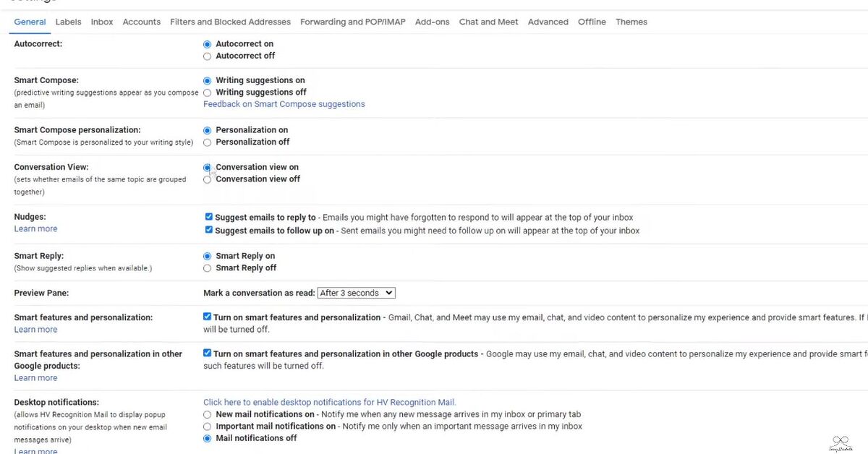
Task: Switch to the Filters and Blocked Addresses tab
Action: (230, 22)
